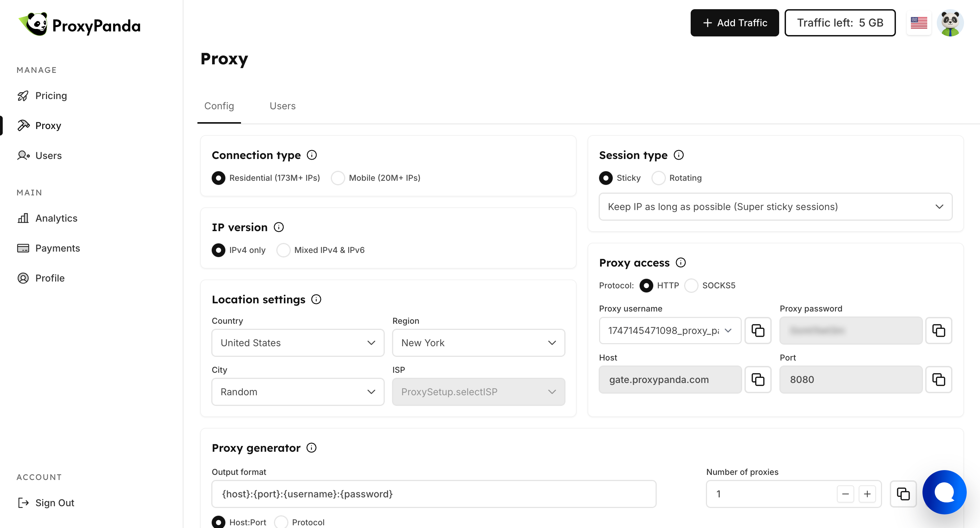Click the Connection type info icon
The width and height of the screenshot is (980, 528).
click(311, 155)
